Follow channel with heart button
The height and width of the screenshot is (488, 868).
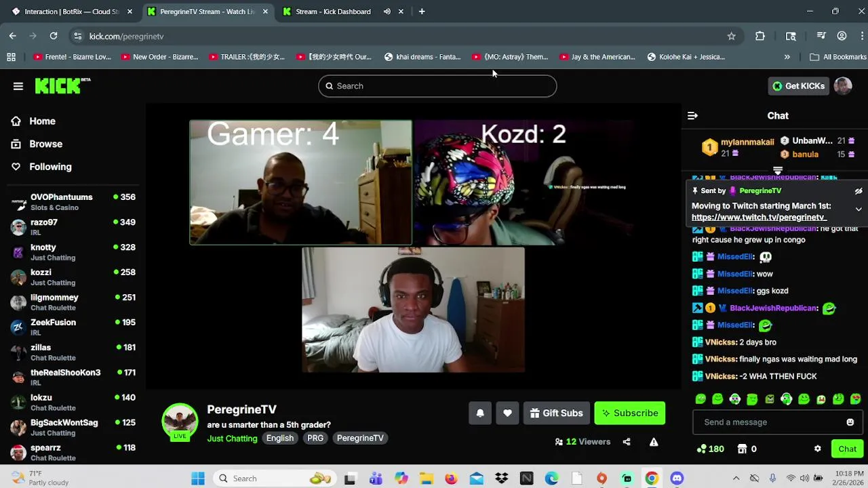click(x=507, y=413)
